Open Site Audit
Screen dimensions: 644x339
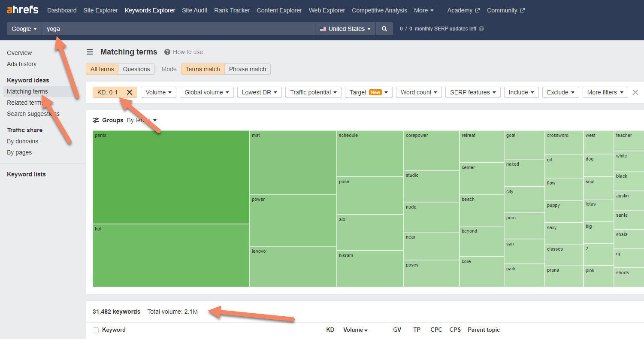click(x=195, y=10)
